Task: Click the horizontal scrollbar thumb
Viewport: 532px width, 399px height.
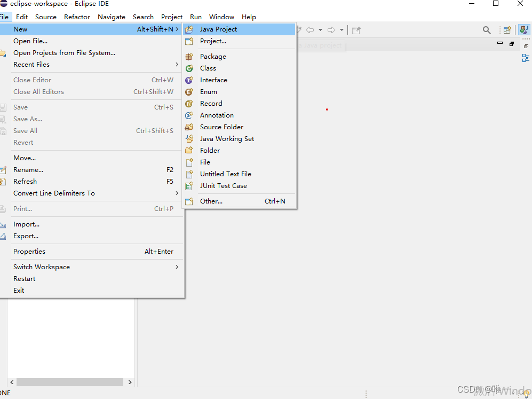Action: 70,382
